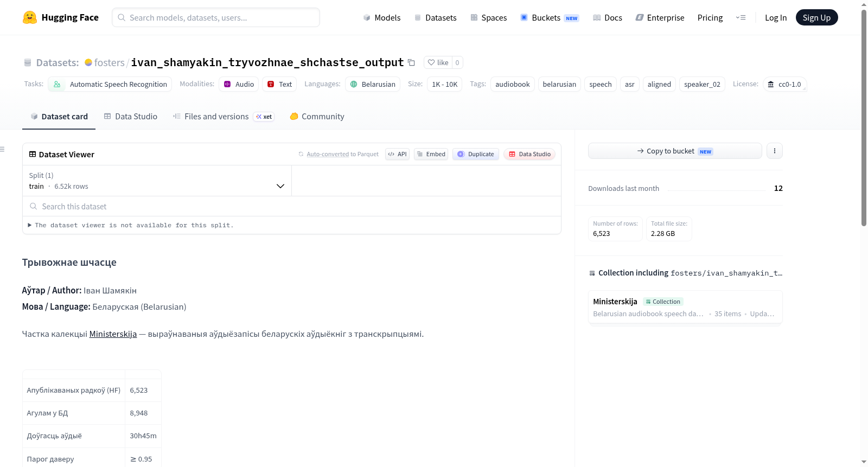Select the Belarusian language tag
This screenshot has height=467, width=868.
click(373, 84)
